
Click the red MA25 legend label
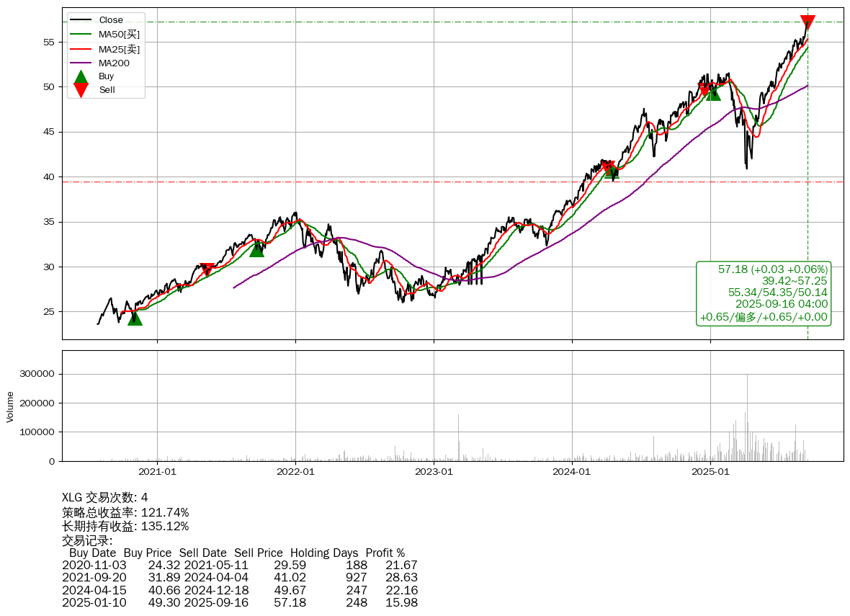coord(119,49)
